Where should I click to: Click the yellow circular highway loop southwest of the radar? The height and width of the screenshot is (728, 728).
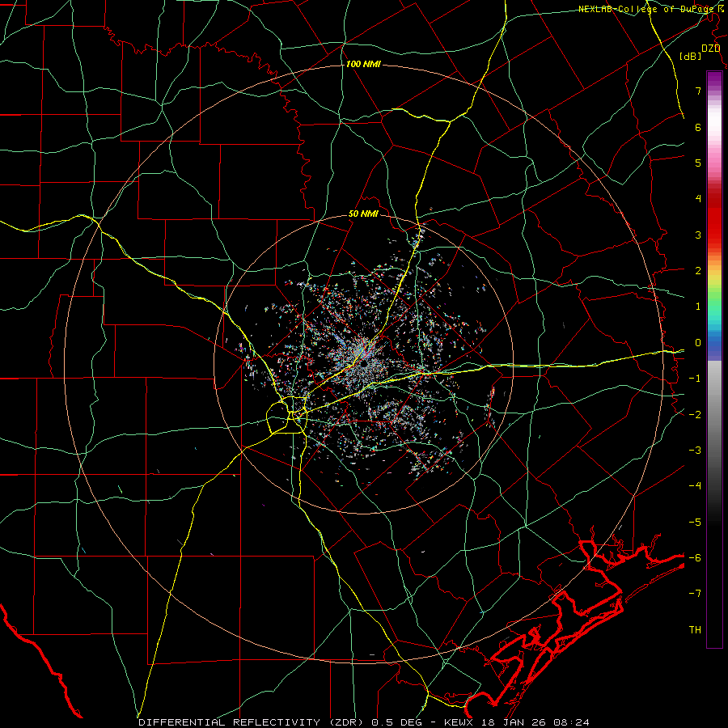pos(286,417)
